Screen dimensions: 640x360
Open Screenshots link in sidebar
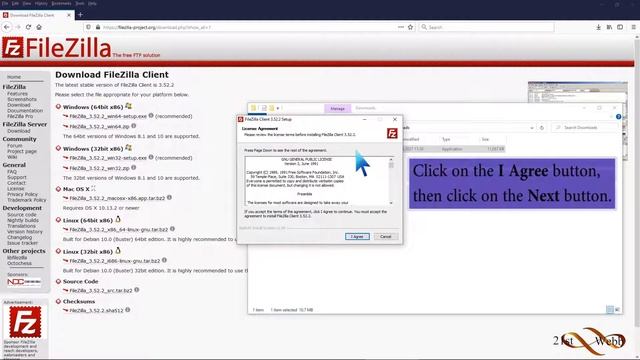tap(22, 100)
